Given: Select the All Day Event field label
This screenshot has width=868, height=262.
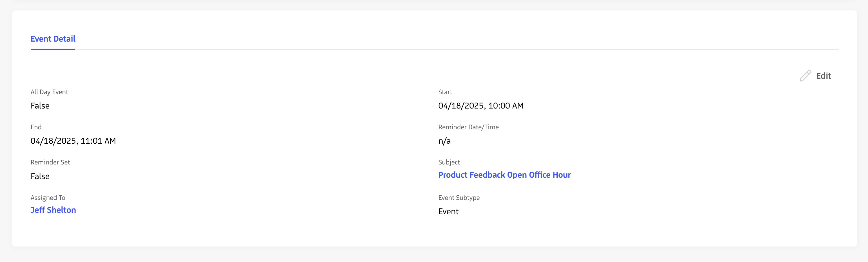Looking at the screenshot, I should click(x=49, y=92).
